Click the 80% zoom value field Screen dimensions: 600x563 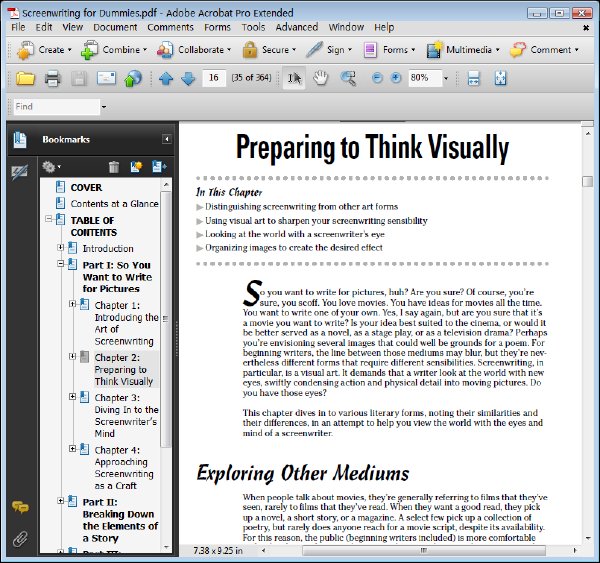click(x=425, y=78)
